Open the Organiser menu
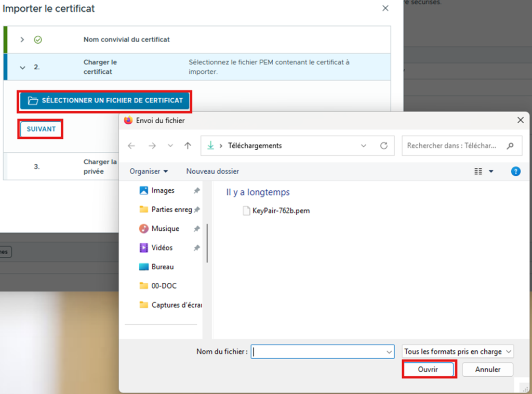 pos(149,172)
